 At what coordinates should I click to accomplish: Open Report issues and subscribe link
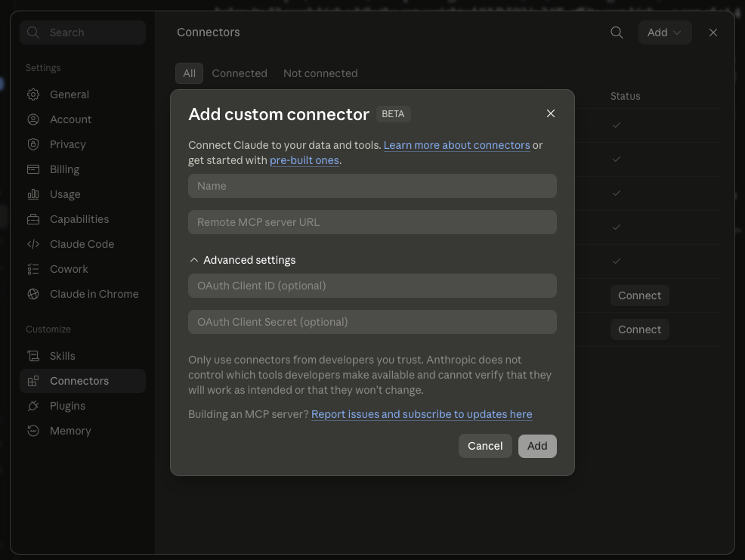click(x=422, y=414)
